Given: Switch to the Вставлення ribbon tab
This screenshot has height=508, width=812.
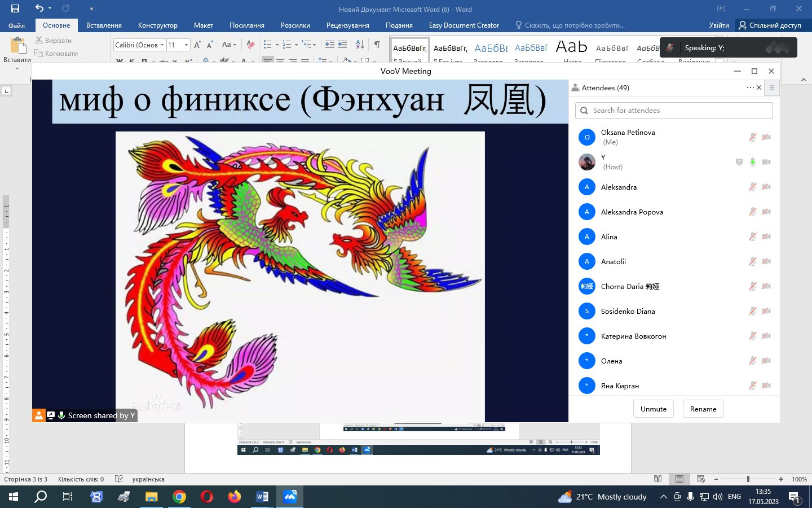Looking at the screenshot, I should pyautogui.click(x=104, y=25).
